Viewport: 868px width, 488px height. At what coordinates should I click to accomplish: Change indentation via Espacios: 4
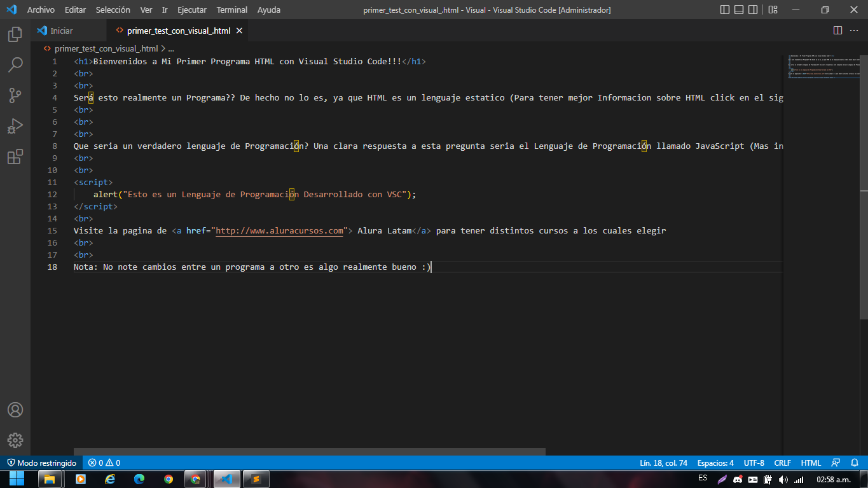[x=715, y=463]
